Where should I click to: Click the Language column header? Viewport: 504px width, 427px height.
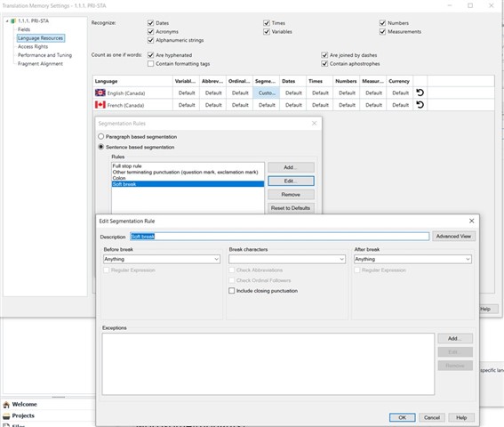click(x=132, y=81)
